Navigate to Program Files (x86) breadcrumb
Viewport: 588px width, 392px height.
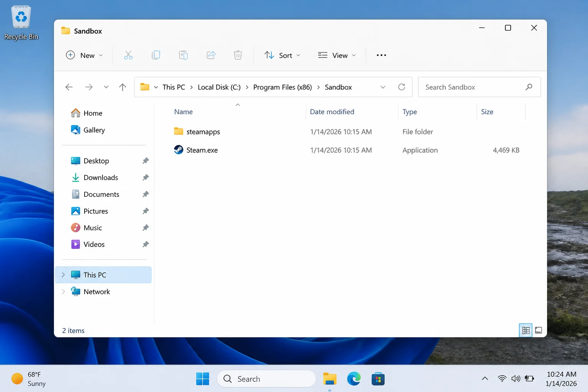283,87
